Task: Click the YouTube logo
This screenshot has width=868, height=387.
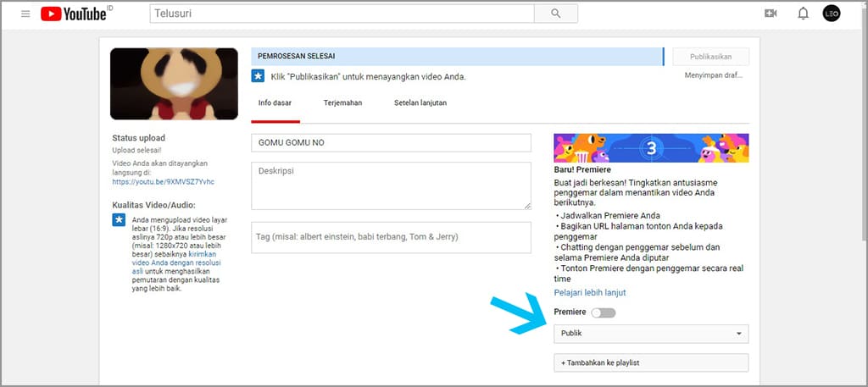Action: [73, 14]
